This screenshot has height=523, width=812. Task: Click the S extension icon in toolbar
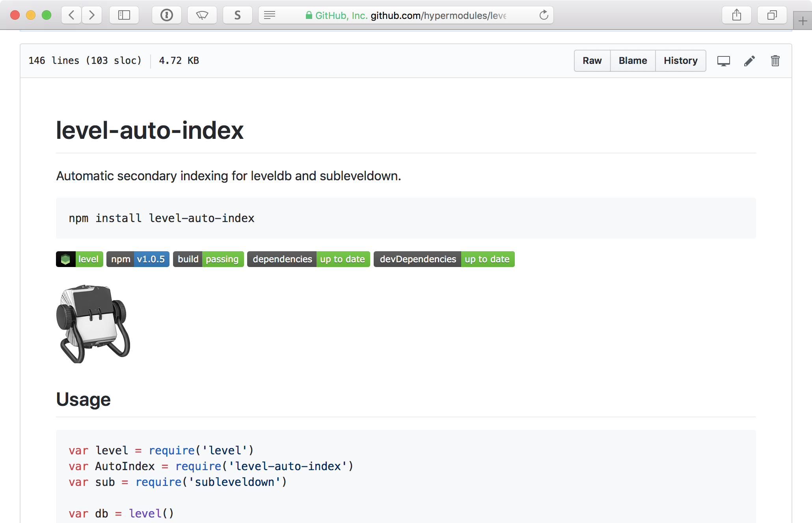point(237,15)
